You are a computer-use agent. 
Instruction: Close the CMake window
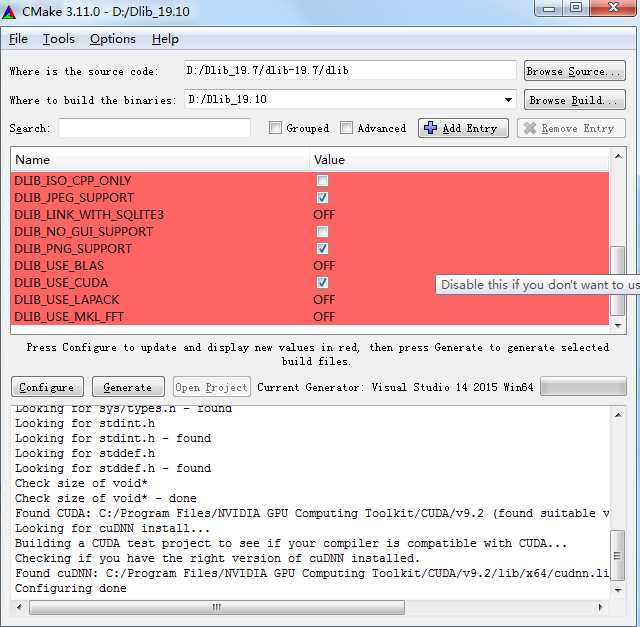(613, 8)
